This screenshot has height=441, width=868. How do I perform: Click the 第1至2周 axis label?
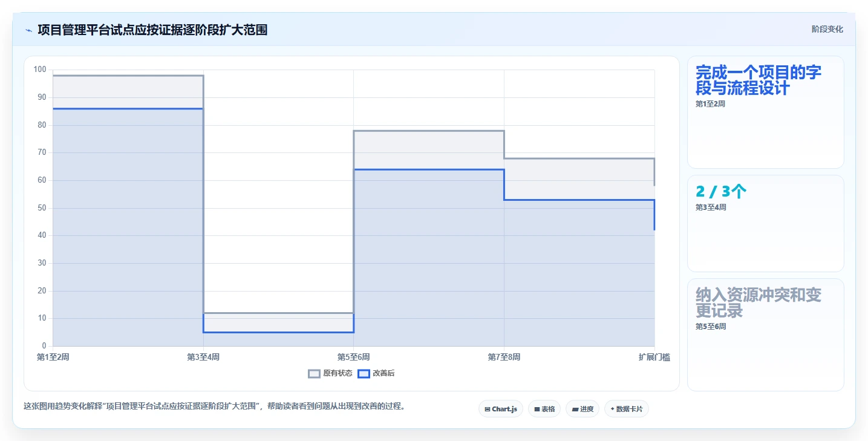(53, 357)
